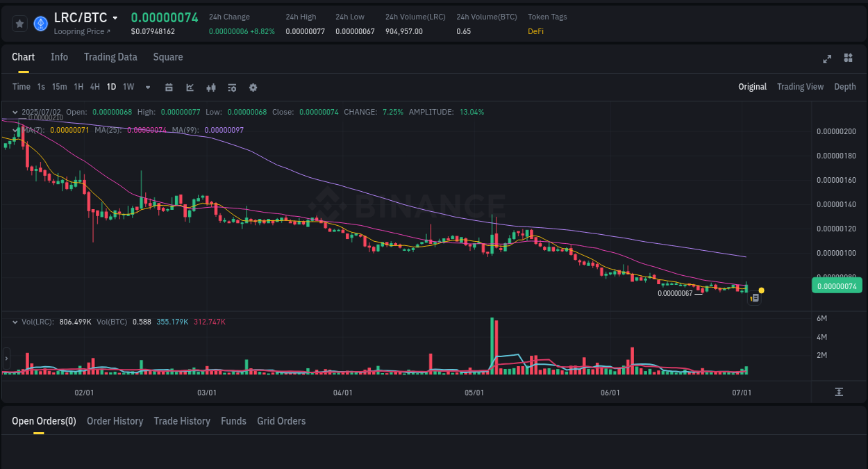868x469 pixels.
Task: Select the 1W timeframe
Action: pyautogui.click(x=128, y=87)
